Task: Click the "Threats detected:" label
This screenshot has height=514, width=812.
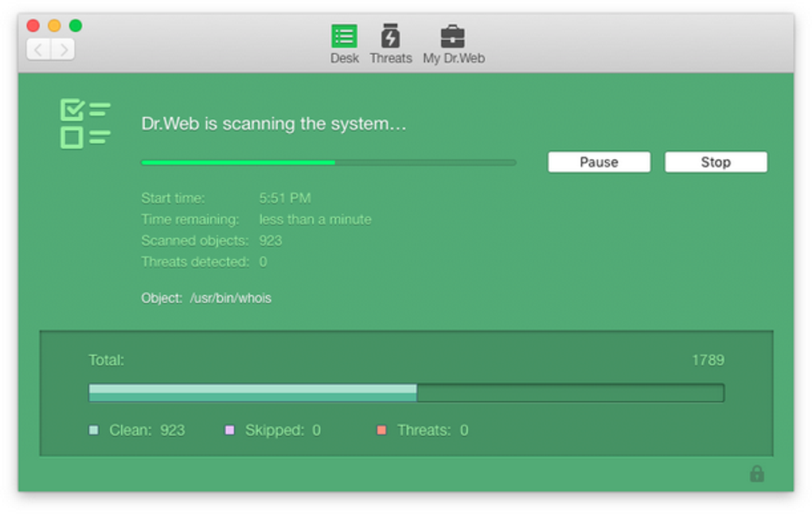Action: point(195,262)
